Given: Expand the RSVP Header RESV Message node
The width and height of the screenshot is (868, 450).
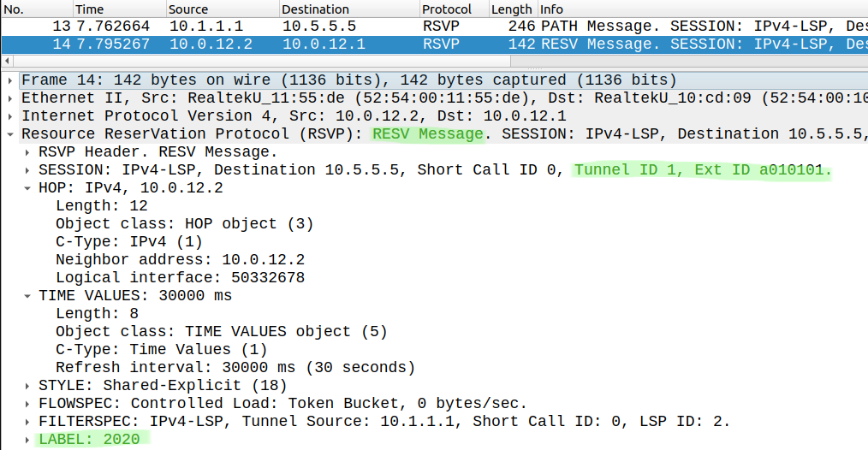Looking at the screenshot, I should click(x=27, y=152).
